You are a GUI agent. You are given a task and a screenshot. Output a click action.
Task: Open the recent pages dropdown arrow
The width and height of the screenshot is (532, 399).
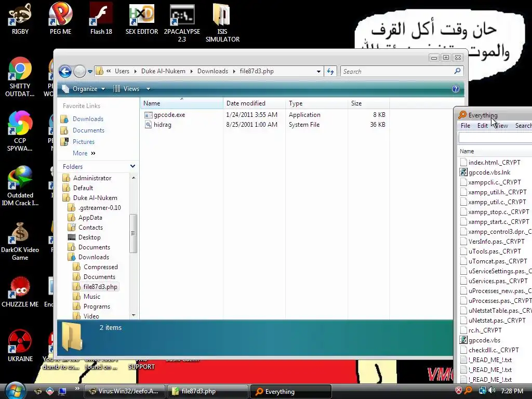tap(90, 72)
